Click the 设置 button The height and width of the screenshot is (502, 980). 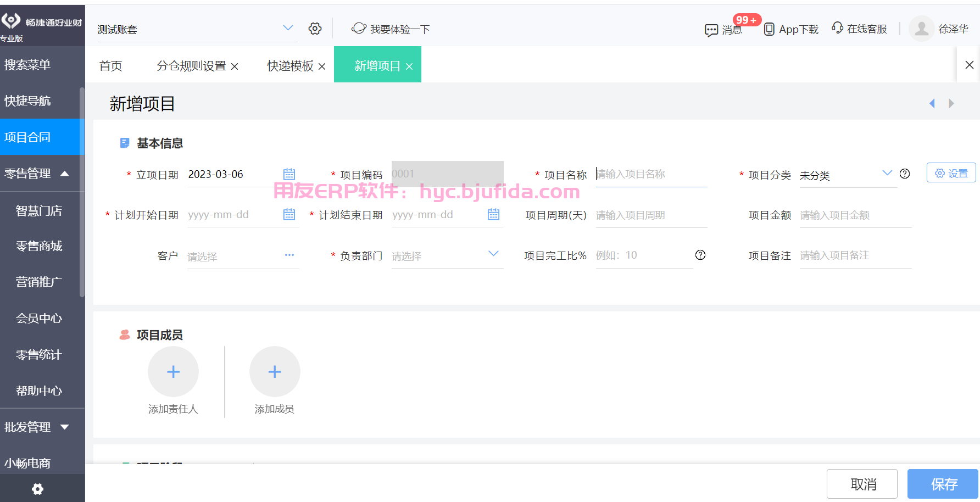click(951, 172)
